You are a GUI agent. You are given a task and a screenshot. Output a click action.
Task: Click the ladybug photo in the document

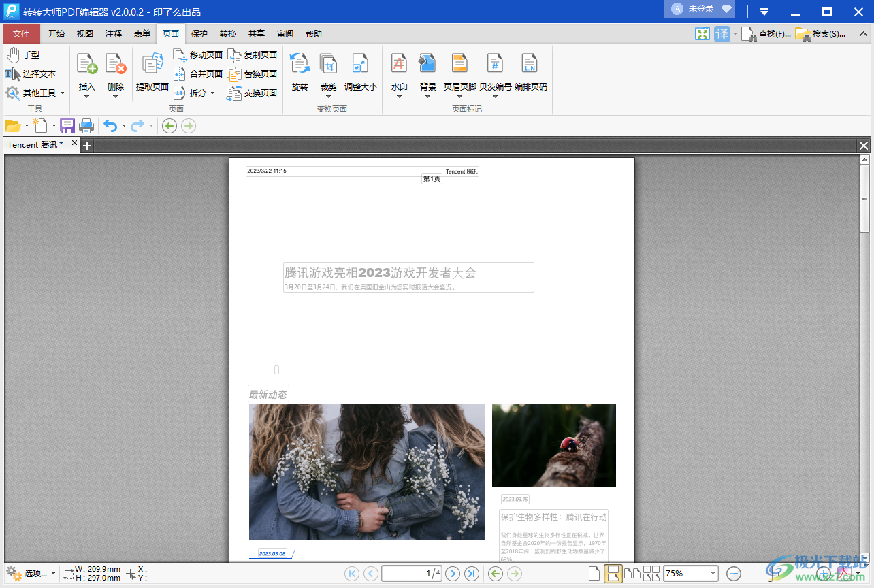click(554, 445)
